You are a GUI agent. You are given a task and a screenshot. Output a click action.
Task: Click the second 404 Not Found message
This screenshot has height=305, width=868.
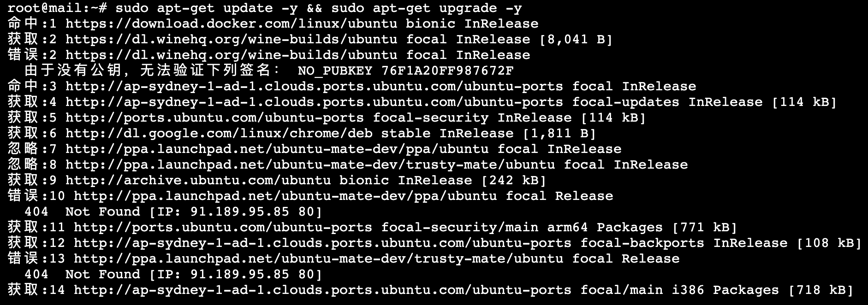pos(173,274)
